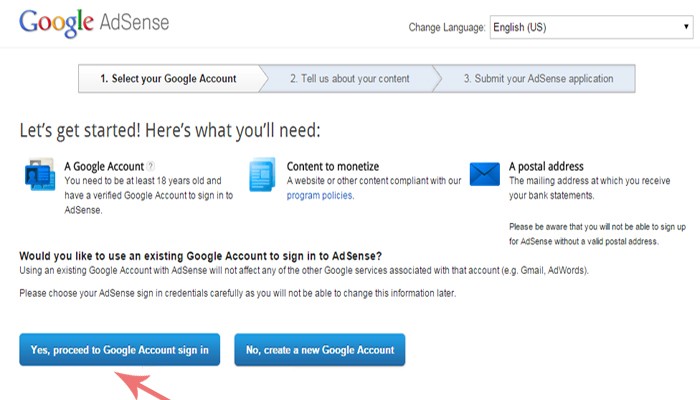Select step 1 Select your Google Account
The width and height of the screenshot is (700, 400).
[168, 78]
